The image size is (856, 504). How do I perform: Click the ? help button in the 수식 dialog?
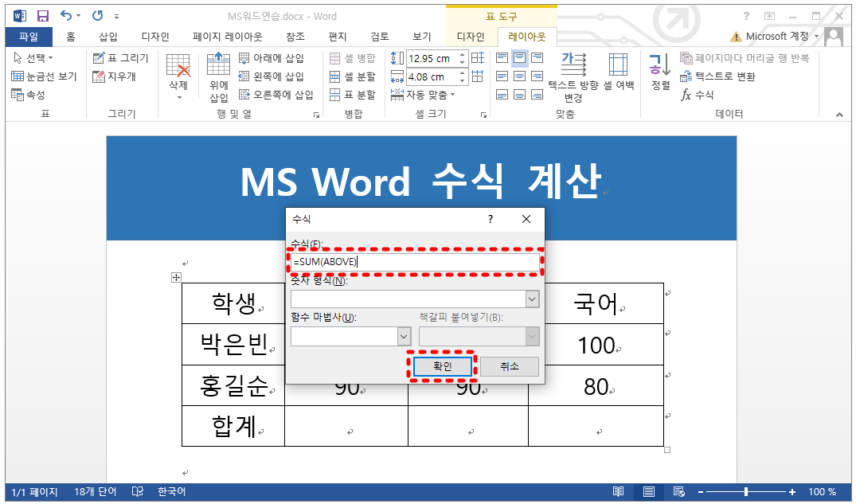point(491,219)
